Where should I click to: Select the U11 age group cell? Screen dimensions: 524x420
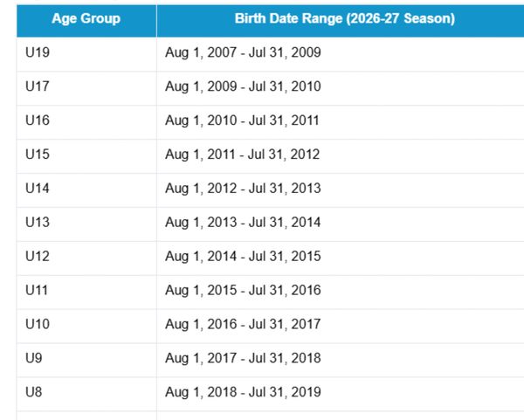(x=38, y=290)
